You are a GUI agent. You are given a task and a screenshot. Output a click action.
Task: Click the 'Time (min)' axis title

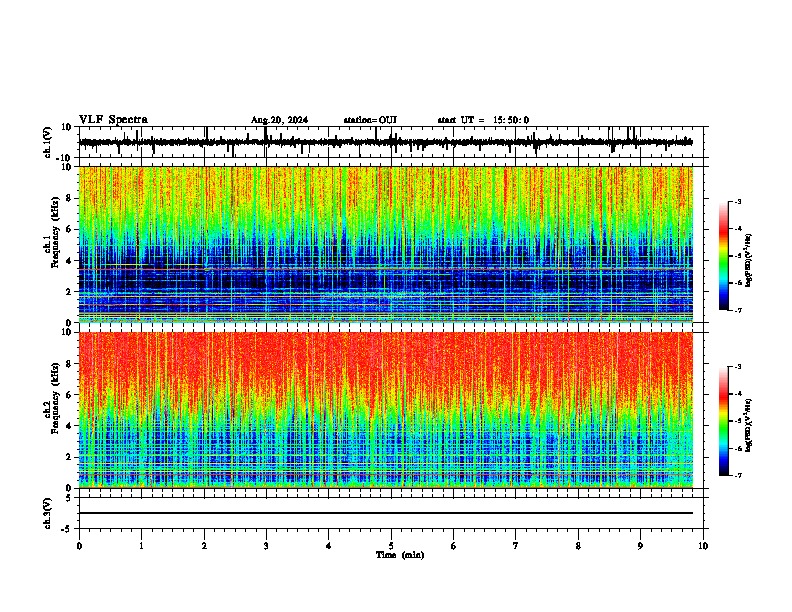coord(400,555)
